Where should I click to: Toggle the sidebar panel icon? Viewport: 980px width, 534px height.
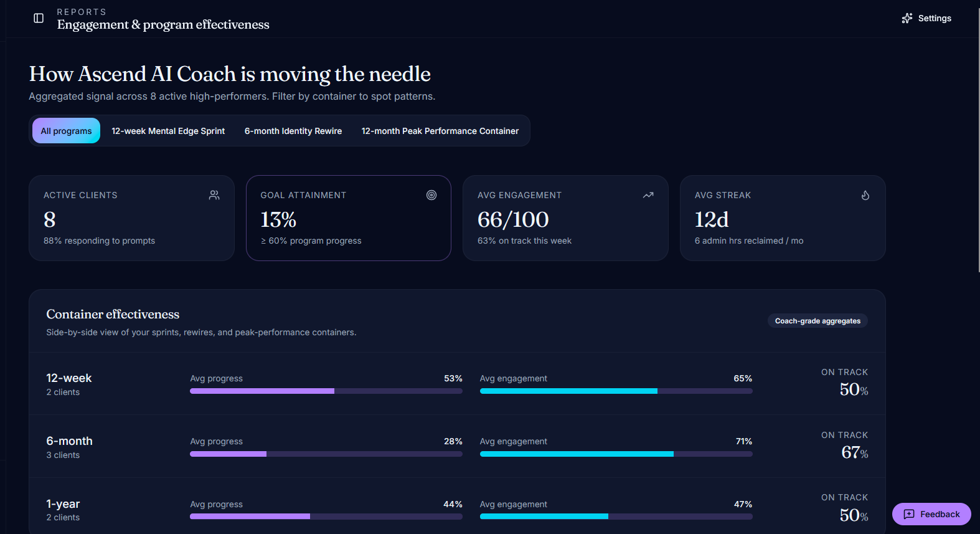(39, 18)
